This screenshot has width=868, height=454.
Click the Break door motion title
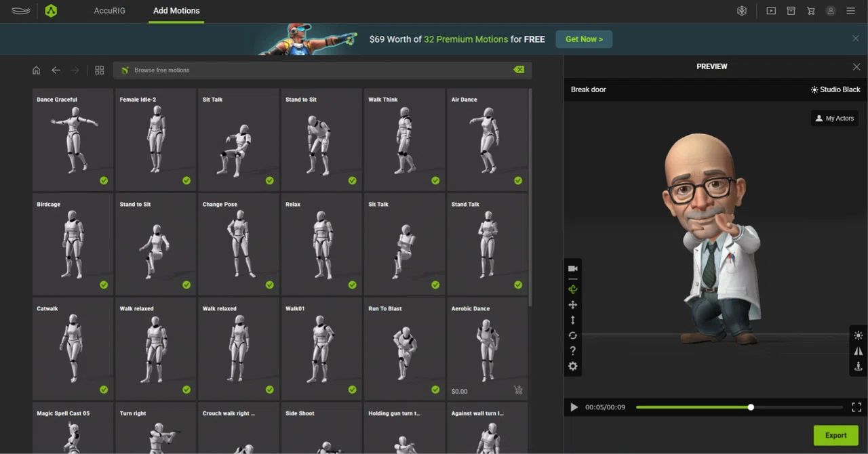click(589, 89)
